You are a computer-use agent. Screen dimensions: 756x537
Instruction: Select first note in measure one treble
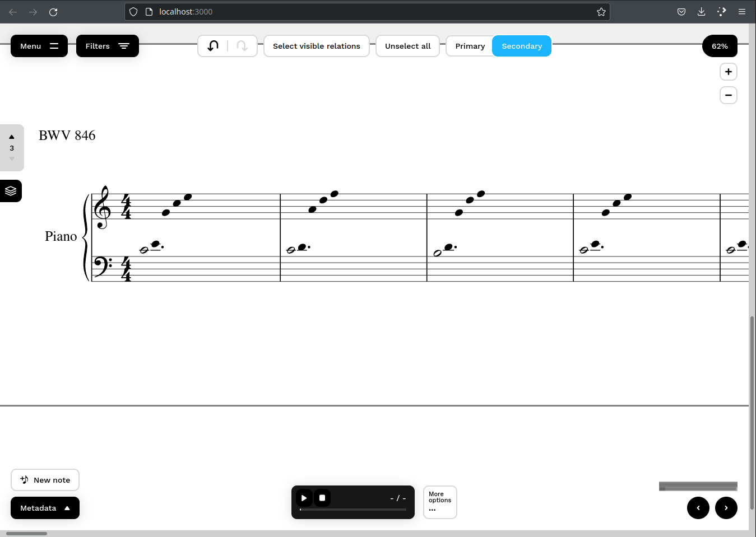[166, 213]
